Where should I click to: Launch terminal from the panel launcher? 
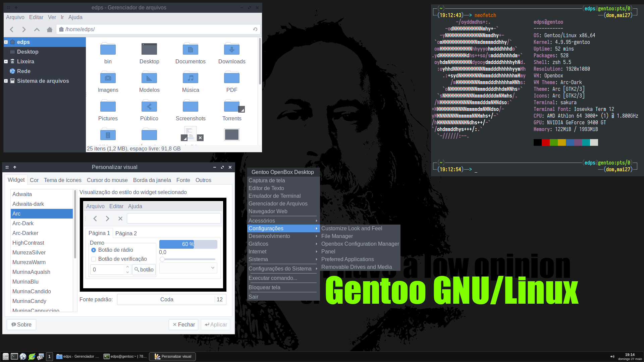[14, 356]
